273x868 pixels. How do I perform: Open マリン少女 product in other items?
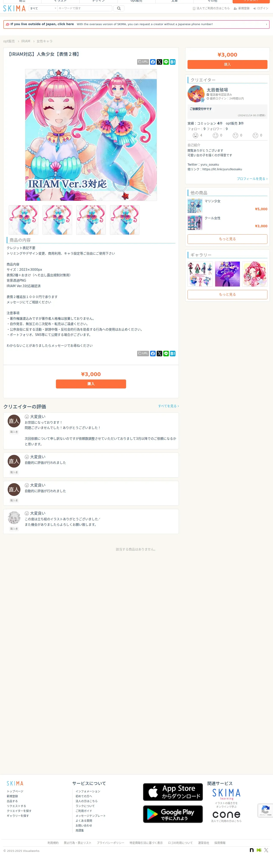pos(212,201)
